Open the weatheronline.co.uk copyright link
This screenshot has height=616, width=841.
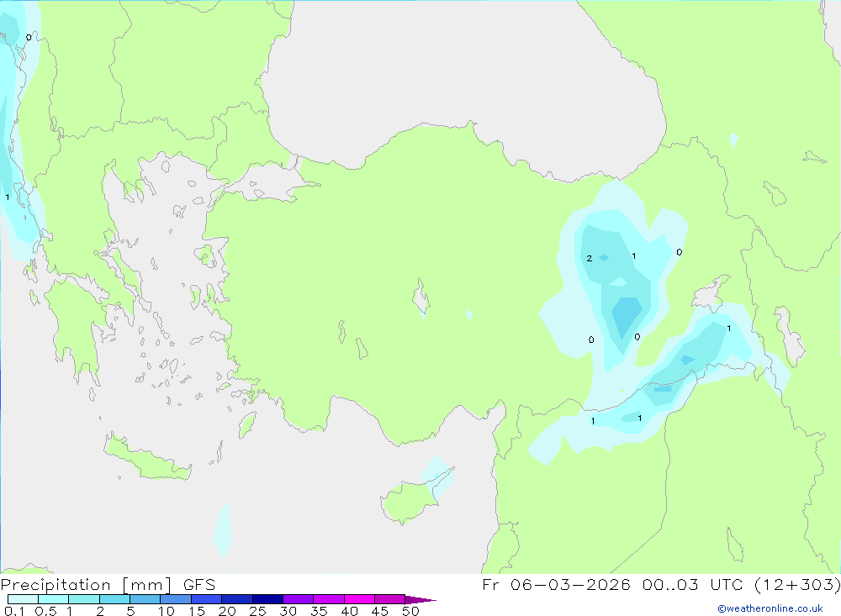[770, 608]
